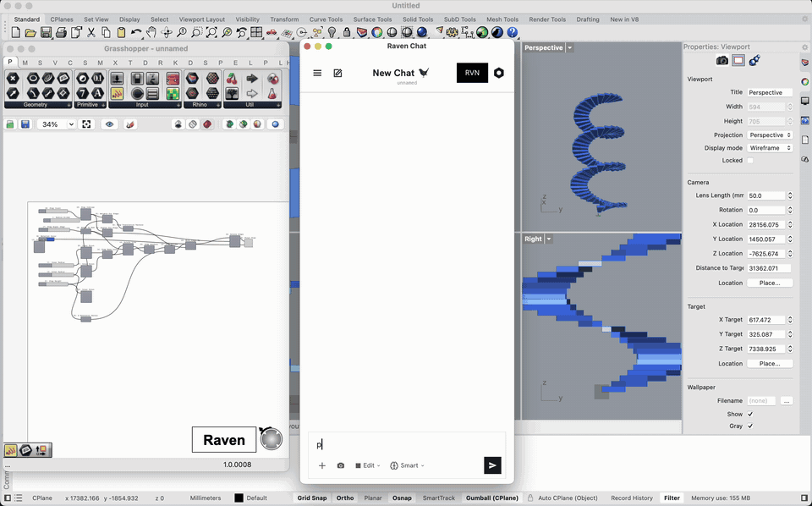Image resolution: width=812 pixels, height=506 pixels.
Task: Click the Zoom Extents icon in Grasshopper toolbar
Action: [x=86, y=124]
